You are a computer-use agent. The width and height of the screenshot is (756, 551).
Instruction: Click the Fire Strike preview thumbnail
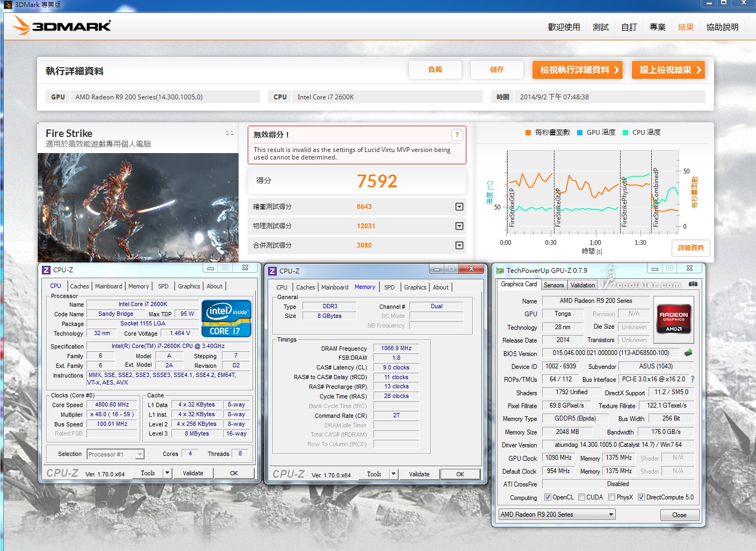tap(138, 207)
